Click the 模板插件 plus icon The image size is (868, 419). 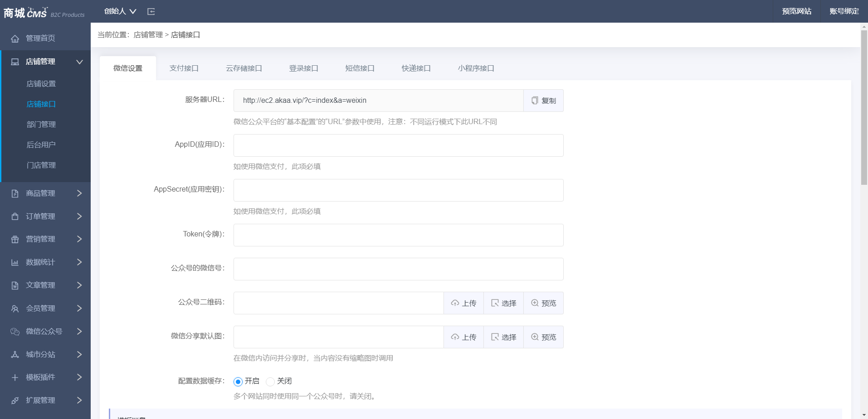[x=14, y=377]
